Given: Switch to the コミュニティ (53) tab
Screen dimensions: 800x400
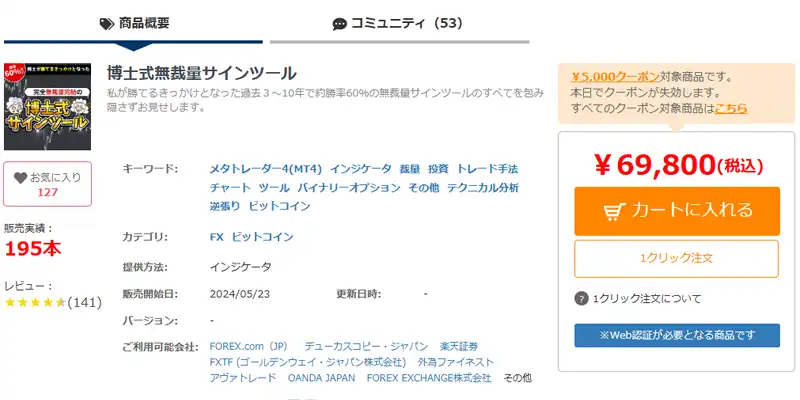Looking at the screenshot, I should coord(399,24).
